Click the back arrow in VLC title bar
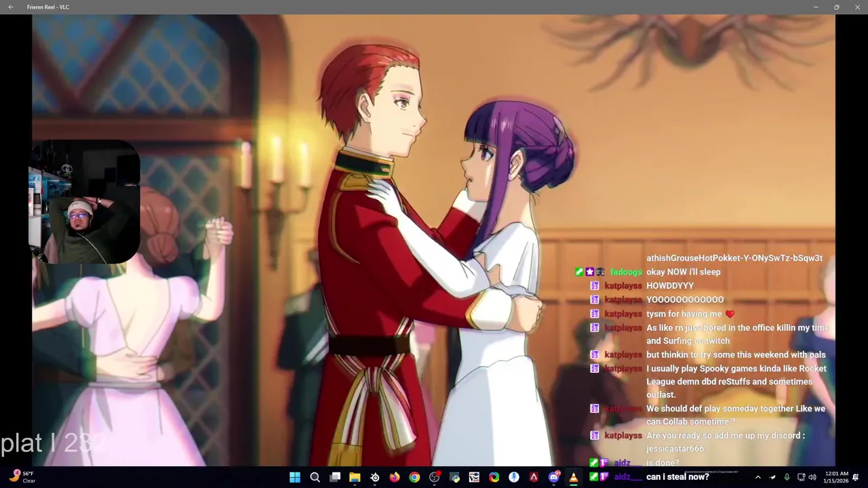This screenshot has width=868, height=488. pyautogui.click(x=10, y=7)
